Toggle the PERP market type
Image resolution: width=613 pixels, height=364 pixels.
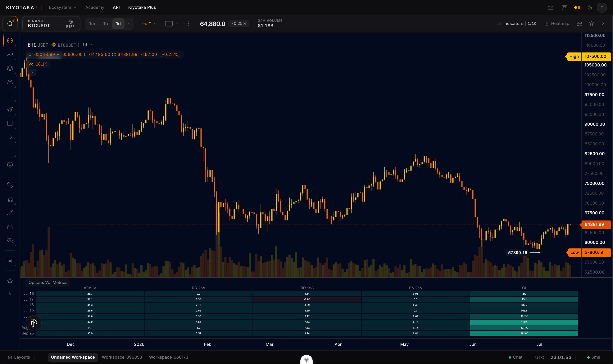click(70, 24)
